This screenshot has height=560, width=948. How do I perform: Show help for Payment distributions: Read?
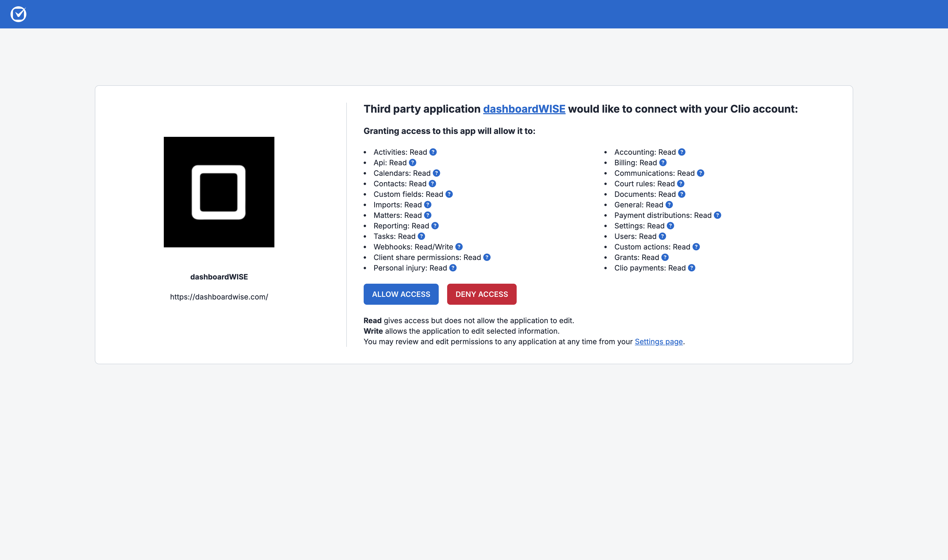(x=717, y=215)
